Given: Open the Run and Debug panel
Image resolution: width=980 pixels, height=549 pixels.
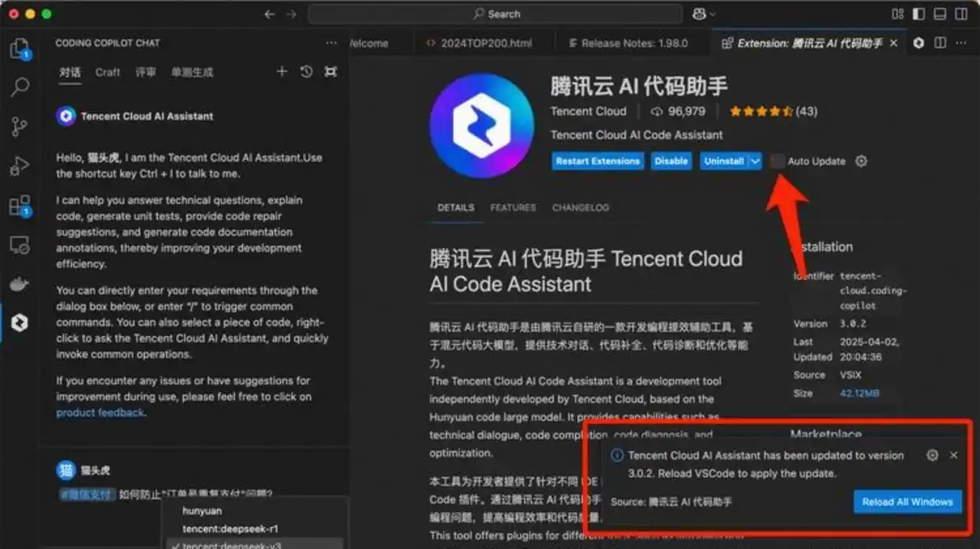Looking at the screenshot, I should pyautogui.click(x=20, y=166).
